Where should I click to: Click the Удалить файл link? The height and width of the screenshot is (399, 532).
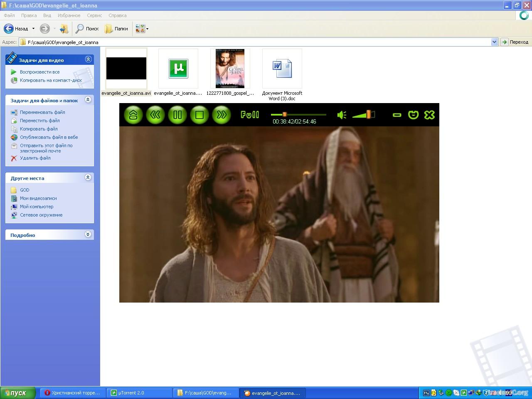35,158
